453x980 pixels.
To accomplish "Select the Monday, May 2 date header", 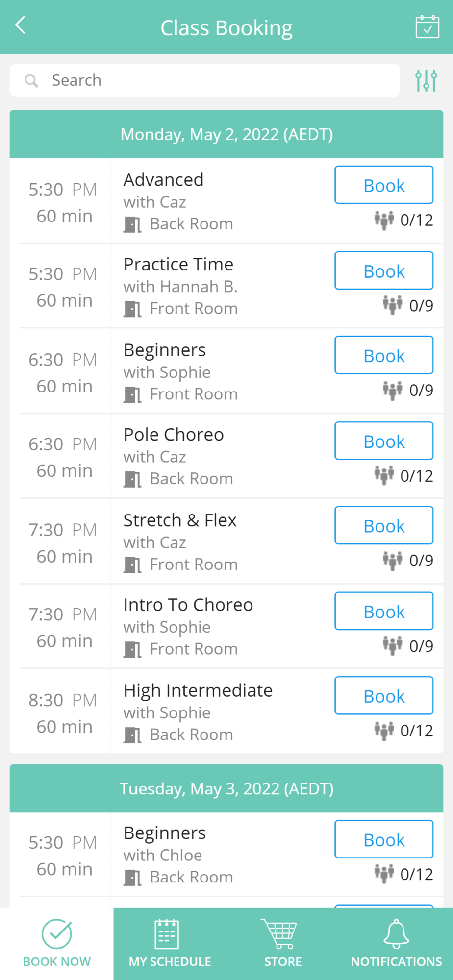I will coord(226,134).
